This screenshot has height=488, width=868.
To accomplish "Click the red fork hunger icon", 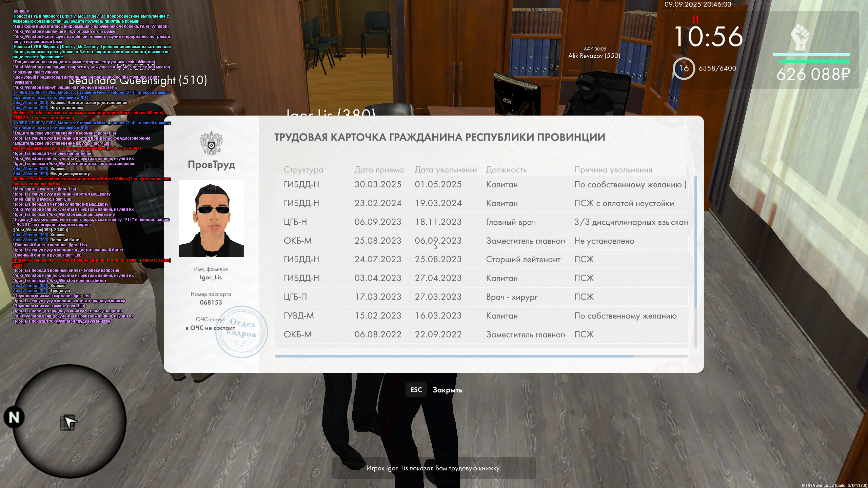I will [695, 19].
